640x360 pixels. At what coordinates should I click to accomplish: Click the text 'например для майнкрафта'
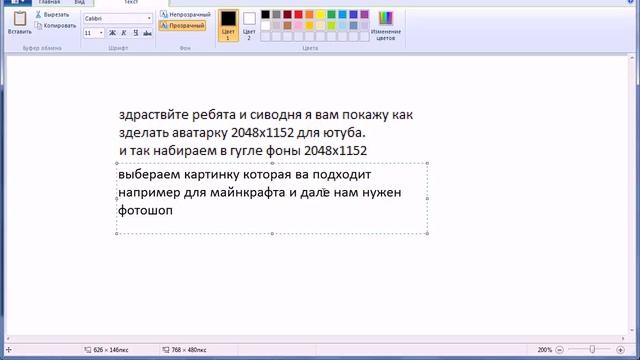202,193
